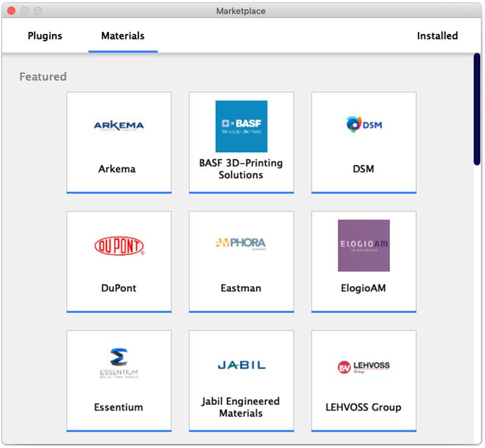Screen dimensions: 485x448
Task: Click the vertical scrollbar handle
Action: (x=477, y=109)
